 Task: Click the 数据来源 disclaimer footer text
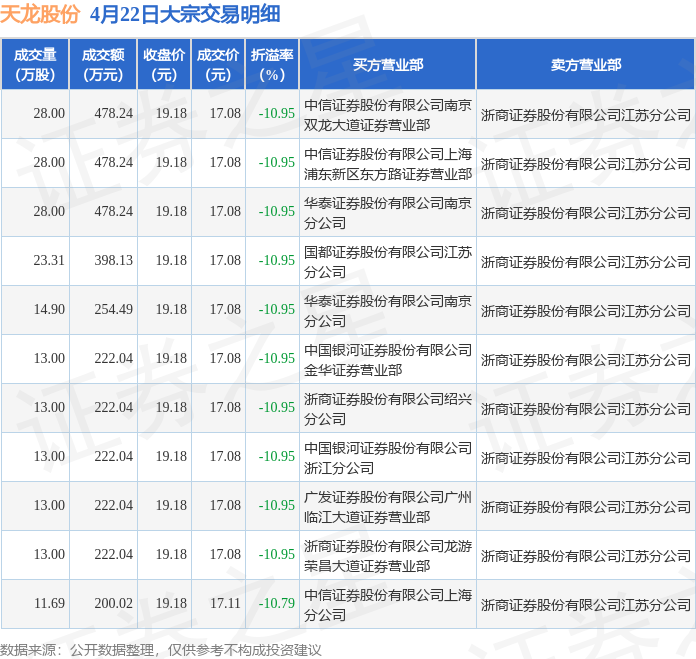pyautogui.click(x=161, y=650)
